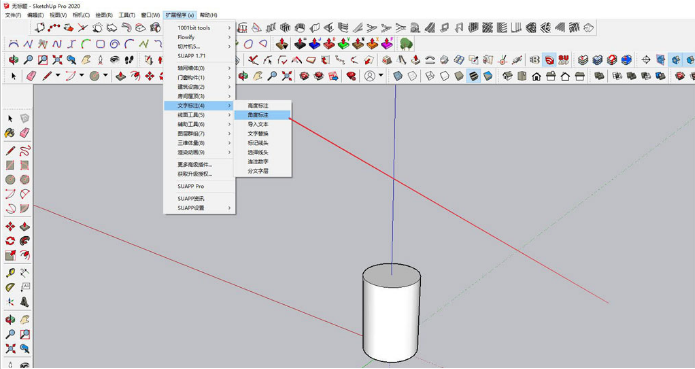Choose the Pie arc tool
The image size is (695, 369).
pos(25,208)
